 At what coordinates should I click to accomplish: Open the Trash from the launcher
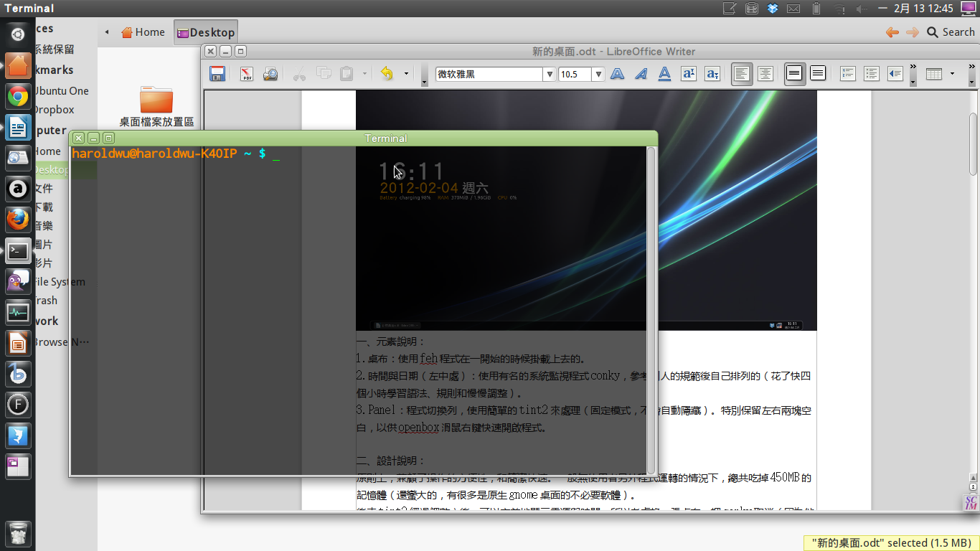click(18, 533)
